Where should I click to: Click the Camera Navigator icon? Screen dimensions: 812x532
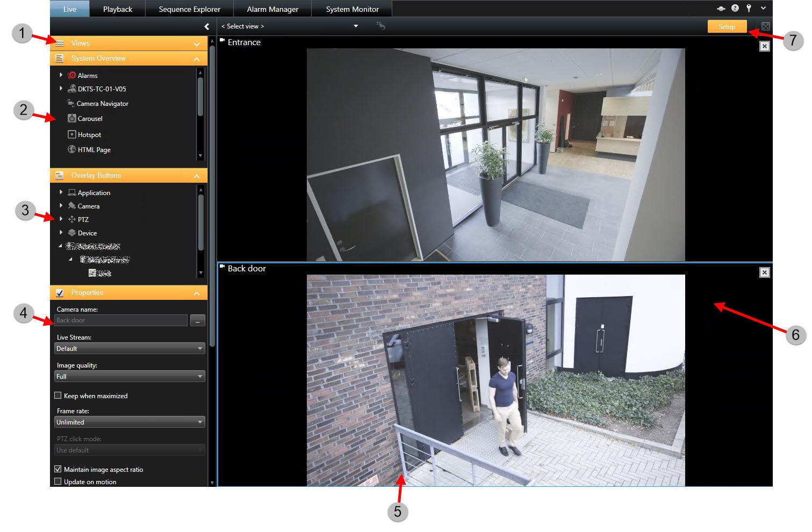click(71, 103)
